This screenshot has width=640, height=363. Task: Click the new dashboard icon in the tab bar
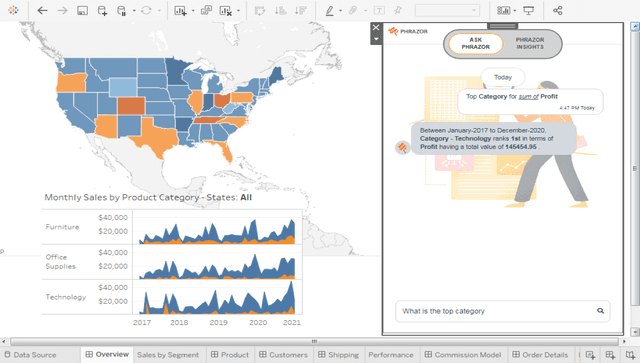coord(610,355)
